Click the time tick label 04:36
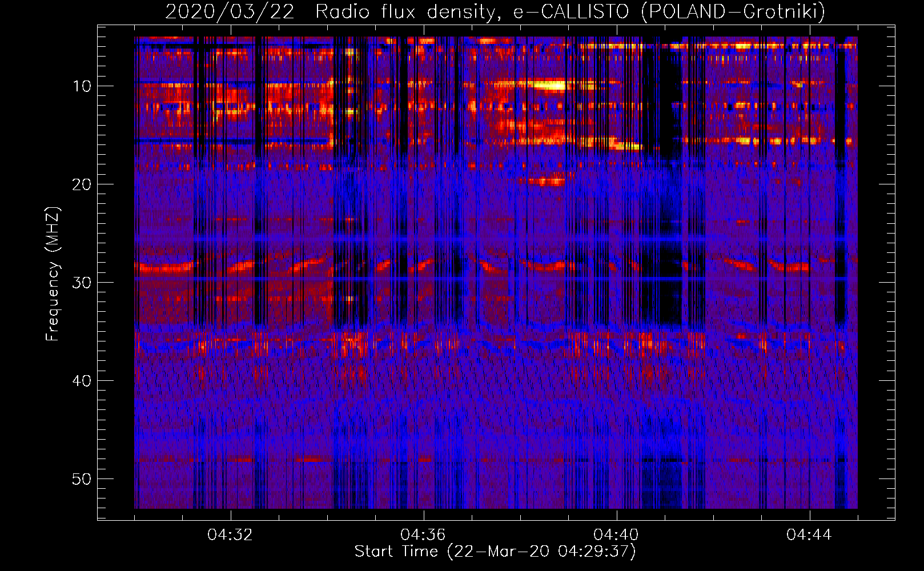Viewport: 924px width, 571px height. 423,535
